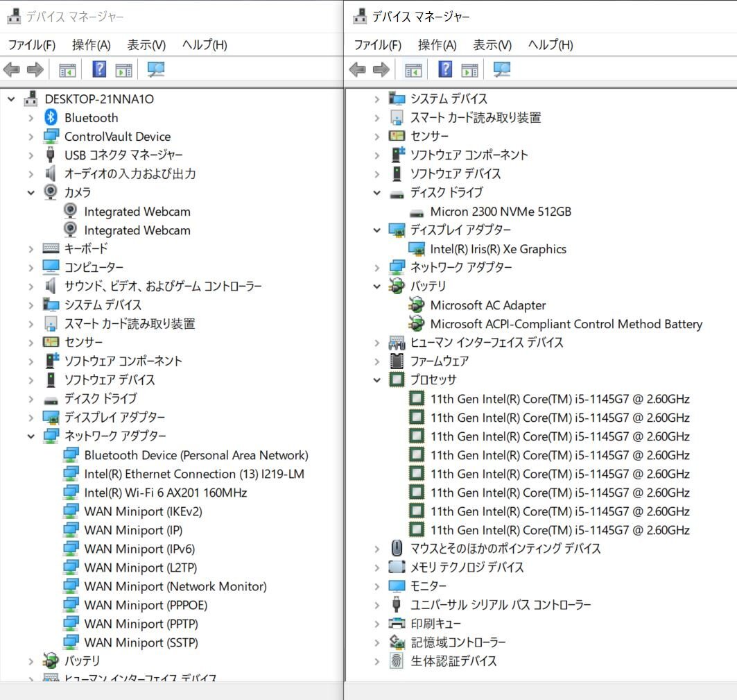The width and height of the screenshot is (737, 700).
Task: Select Intel(R) Wi-Fi 6 AX201 160MHz
Action: 166,493
